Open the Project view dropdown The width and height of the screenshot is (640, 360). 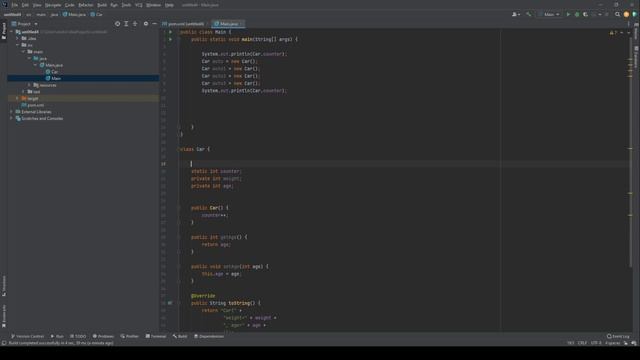pos(25,24)
